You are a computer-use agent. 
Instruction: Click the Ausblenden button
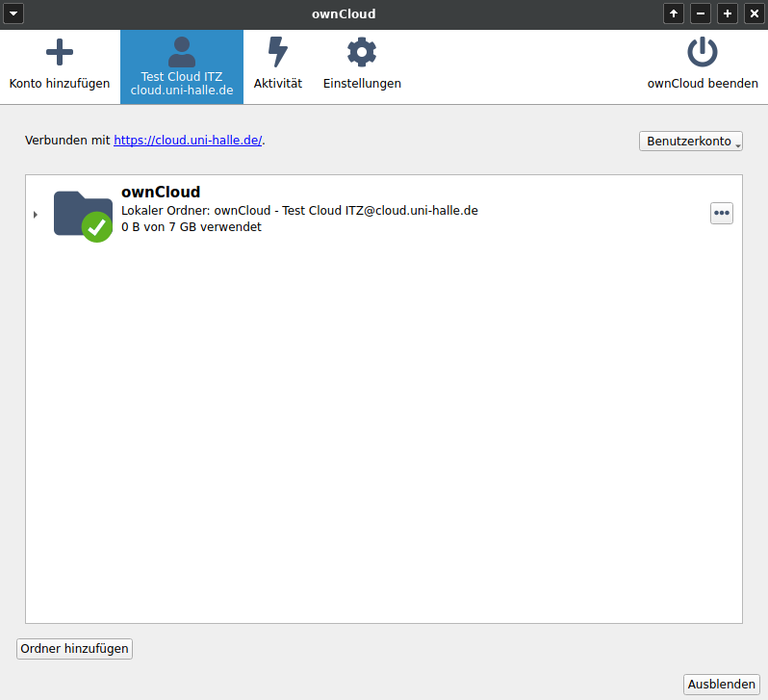tap(722, 685)
